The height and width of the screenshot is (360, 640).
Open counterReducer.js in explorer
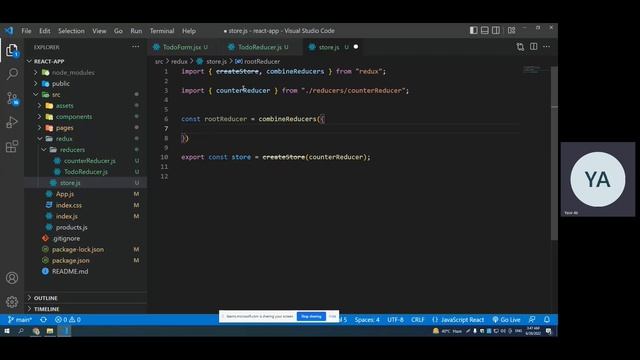coord(89,161)
